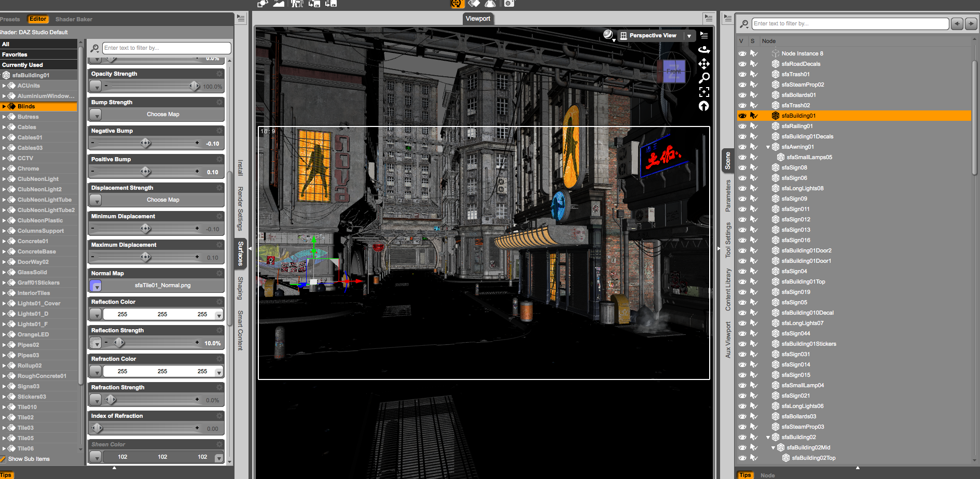Hide sfaRoadDecals using its eye icon

point(742,64)
